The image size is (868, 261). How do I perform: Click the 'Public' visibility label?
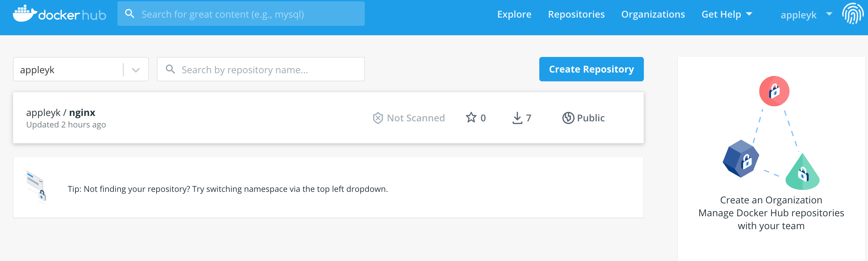pos(591,118)
